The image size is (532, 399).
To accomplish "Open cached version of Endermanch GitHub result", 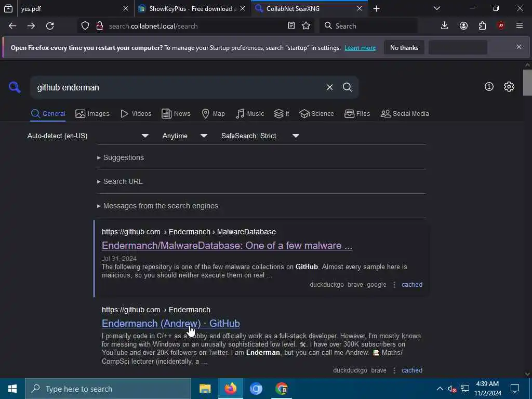I will pos(412,370).
